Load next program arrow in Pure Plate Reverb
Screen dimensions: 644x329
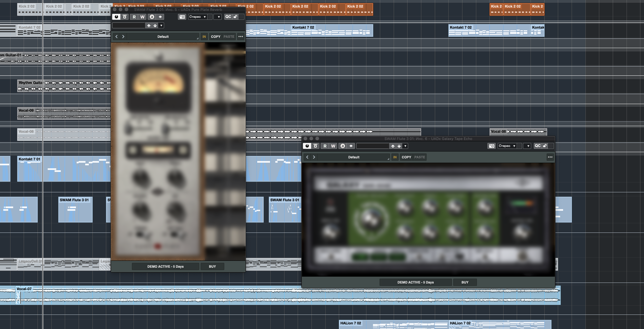click(x=155, y=25)
